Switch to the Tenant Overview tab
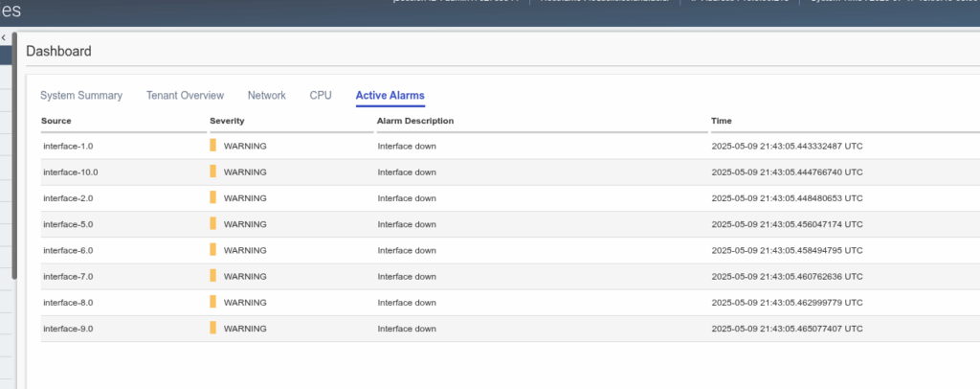980x389 pixels. 185,96
